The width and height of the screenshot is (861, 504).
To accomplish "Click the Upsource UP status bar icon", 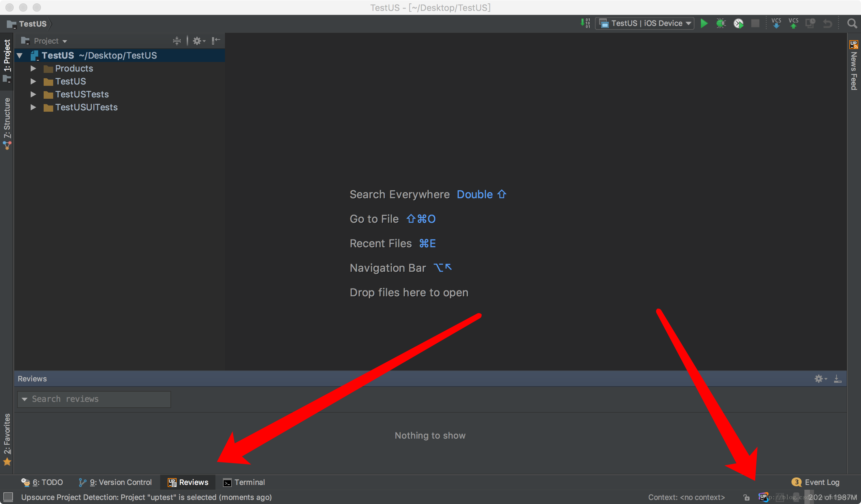I will point(763,497).
